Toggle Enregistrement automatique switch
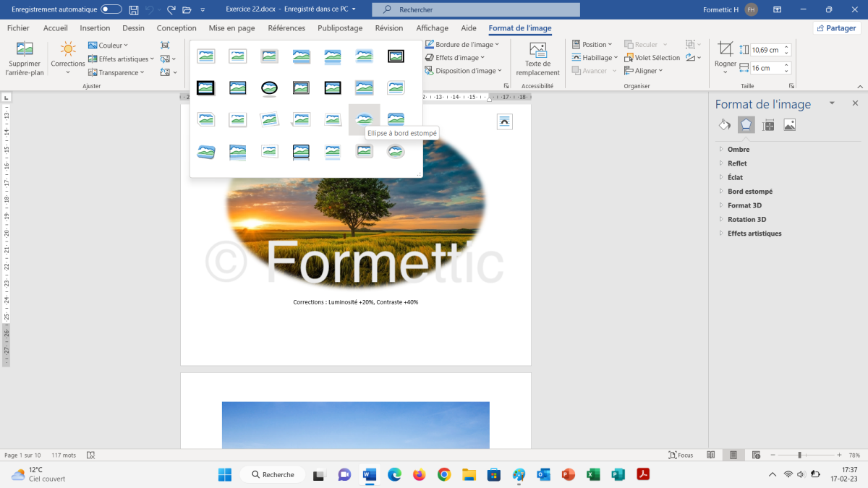The width and height of the screenshot is (868, 488). tap(111, 9)
